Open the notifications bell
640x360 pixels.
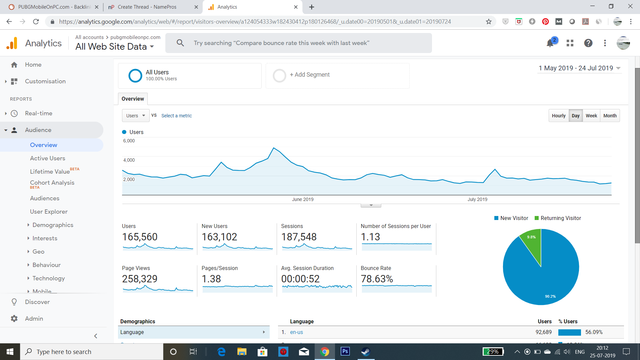[551, 43]
